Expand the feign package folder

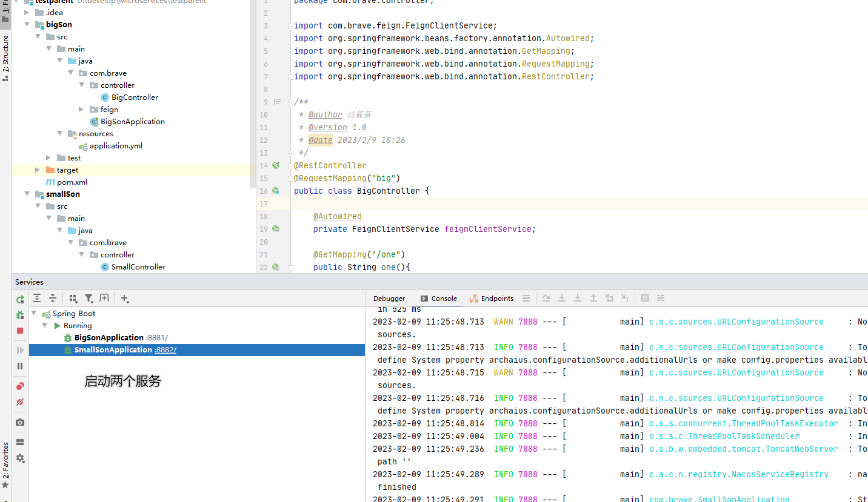[x=82, y=110]
